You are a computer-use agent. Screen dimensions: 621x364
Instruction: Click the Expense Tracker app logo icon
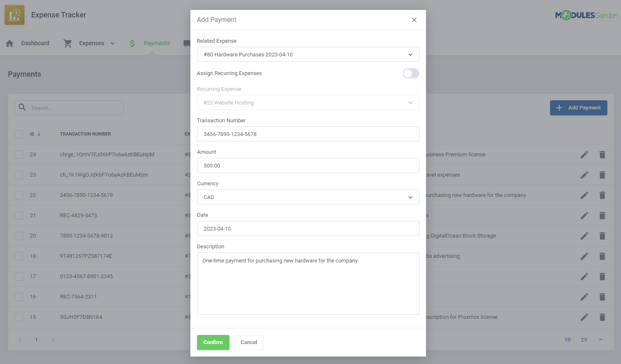click(15, 14)
